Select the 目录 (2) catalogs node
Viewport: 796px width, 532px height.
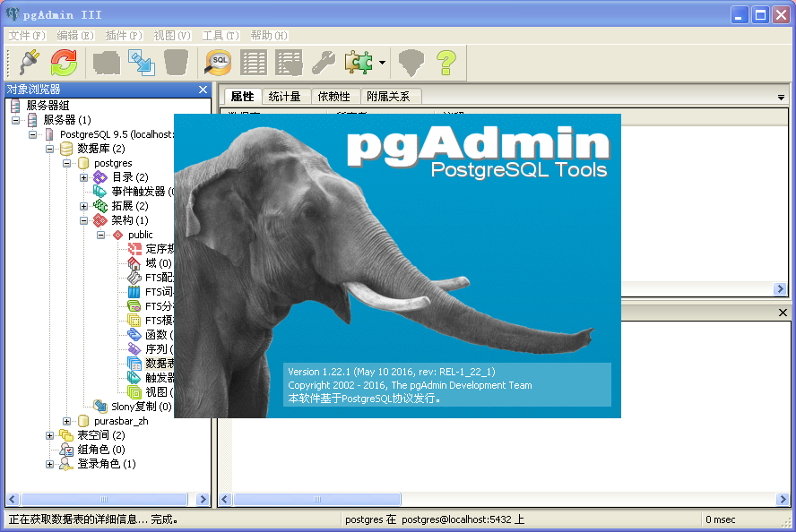tap(130, 177)
